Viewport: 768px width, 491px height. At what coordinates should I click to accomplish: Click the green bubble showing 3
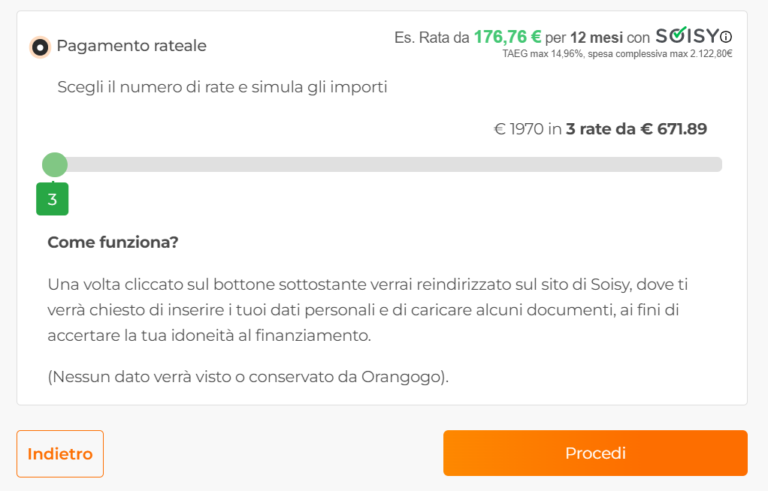point(52,199)
